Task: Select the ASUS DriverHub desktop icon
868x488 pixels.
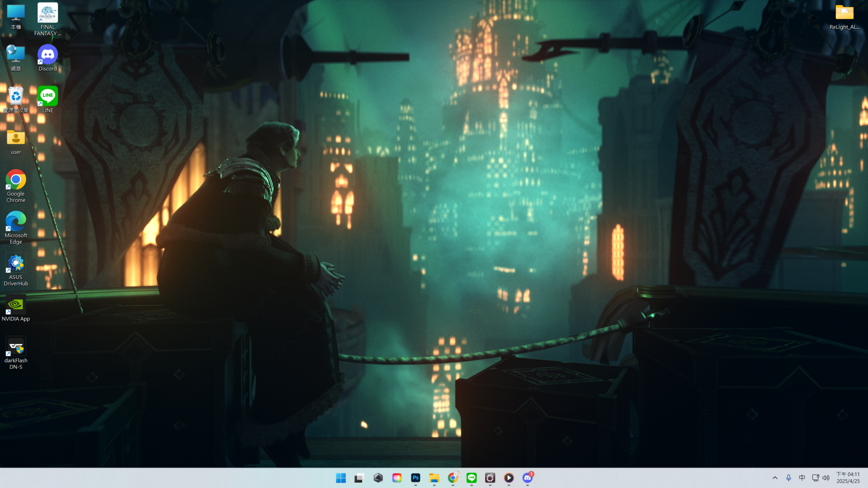Action: point(16,269)
